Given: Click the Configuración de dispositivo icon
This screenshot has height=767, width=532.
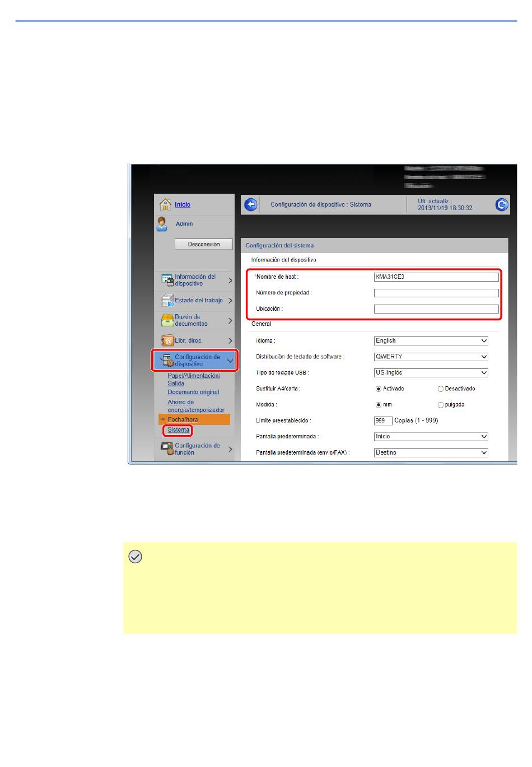Looking at the screenshot, I should pyautogui.click(x=167, y=361).
